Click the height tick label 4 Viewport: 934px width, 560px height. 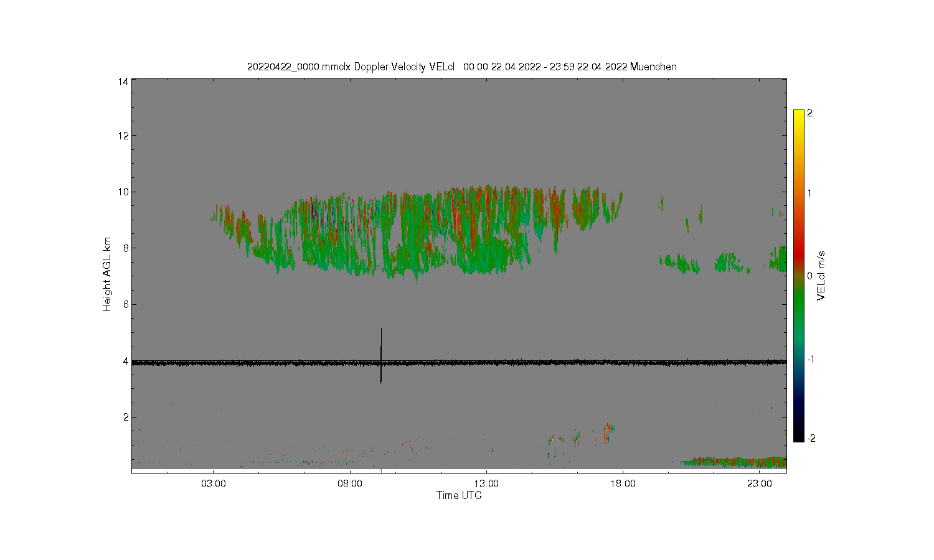click(126, 361)
